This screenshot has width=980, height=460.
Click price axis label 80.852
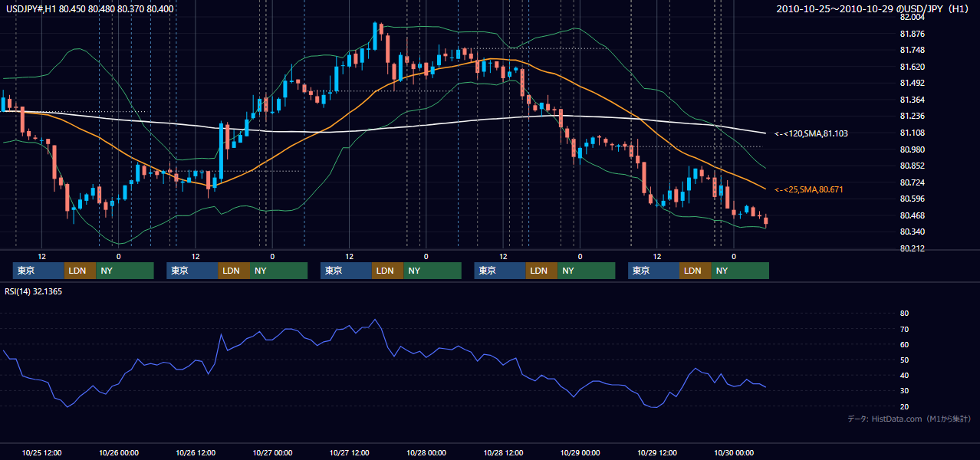912,166
